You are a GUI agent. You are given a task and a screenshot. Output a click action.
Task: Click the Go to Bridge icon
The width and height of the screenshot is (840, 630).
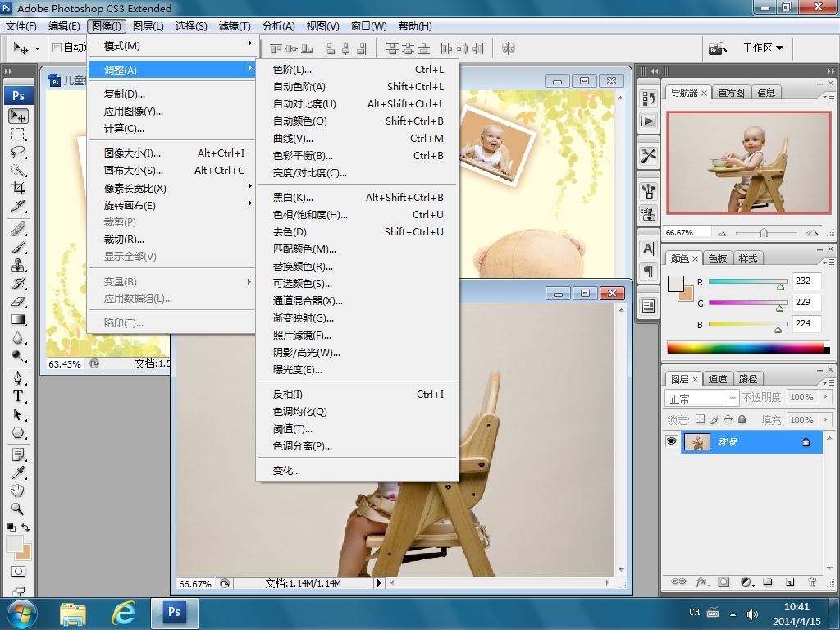coord(718,48)
